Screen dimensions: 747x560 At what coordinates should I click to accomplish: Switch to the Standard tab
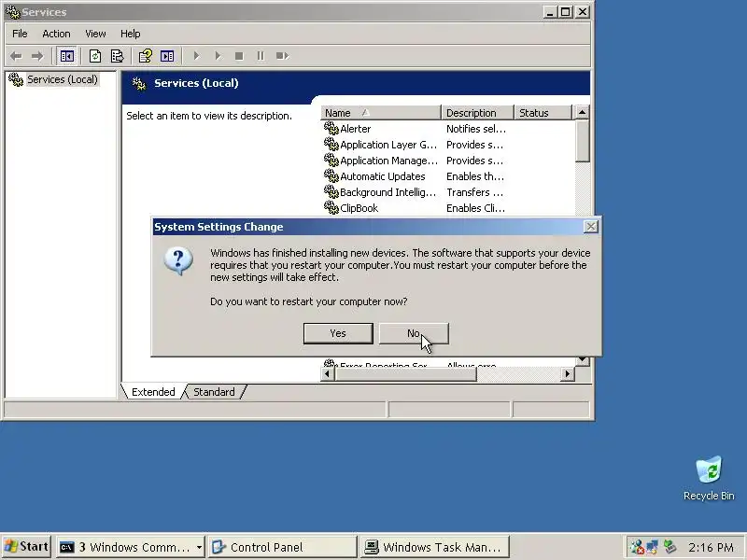click(x=214, y=392)
